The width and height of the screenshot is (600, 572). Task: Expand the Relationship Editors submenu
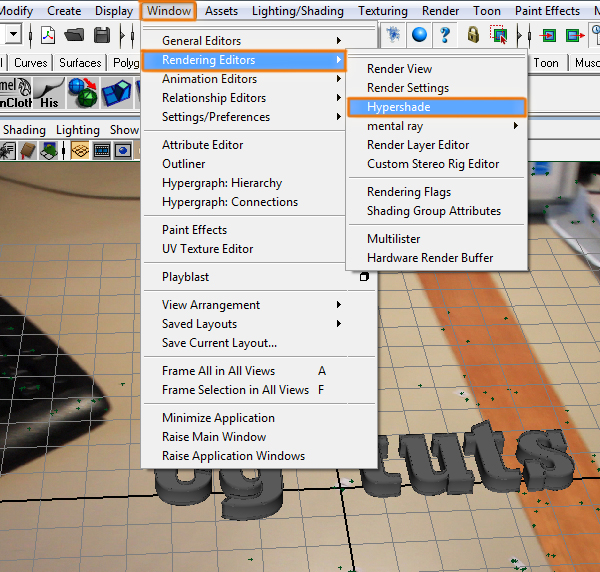[339, 98]
